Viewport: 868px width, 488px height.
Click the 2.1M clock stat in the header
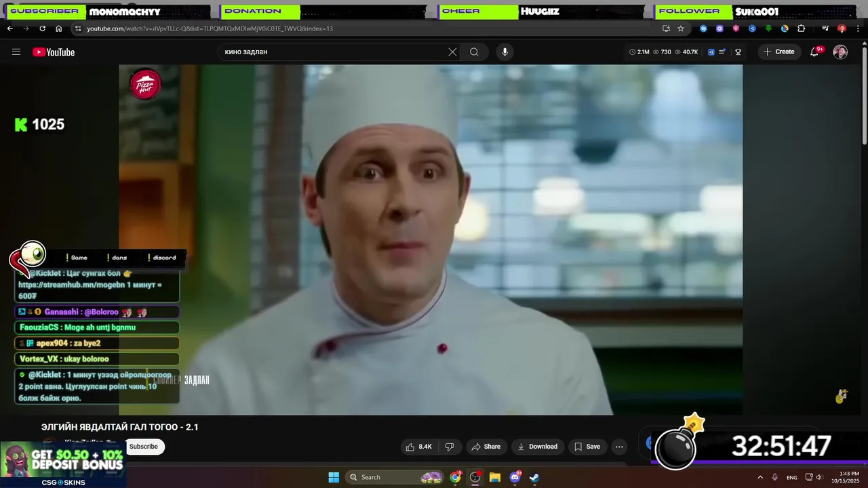coord(639,52)
